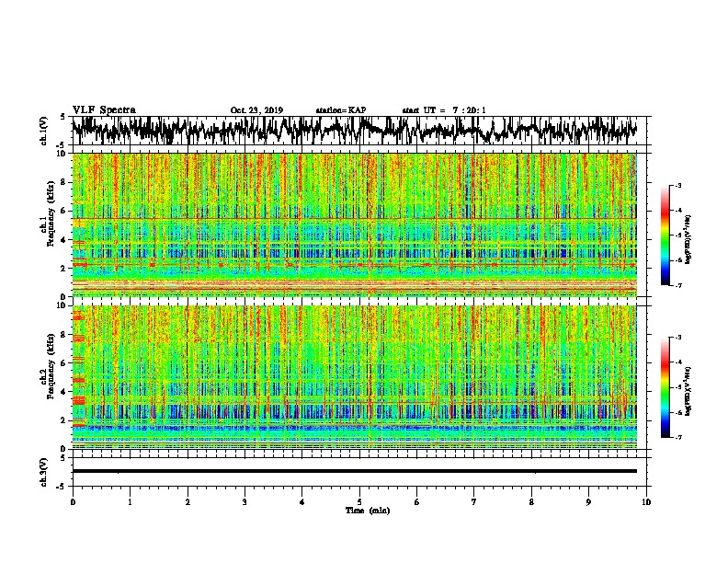This screenshot has height=563, width=728.
Task: Click inside the ch.2 spectrogram plot
Action: pos(354,377)
